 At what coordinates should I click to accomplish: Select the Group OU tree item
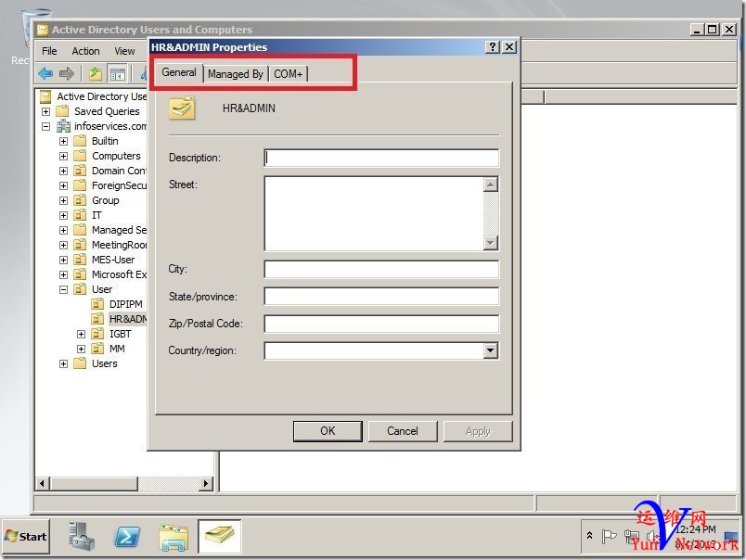(106, 200)
